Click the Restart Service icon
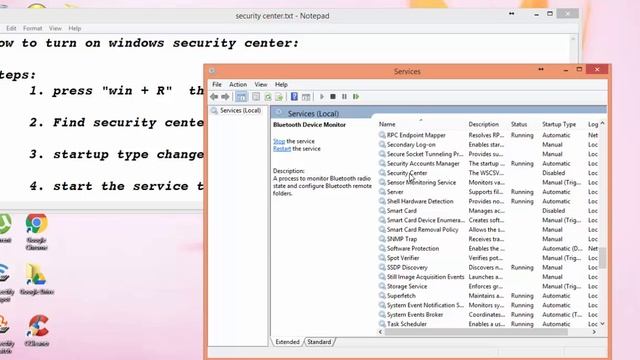This screenshot has height=360, width=640. point(356,97)
